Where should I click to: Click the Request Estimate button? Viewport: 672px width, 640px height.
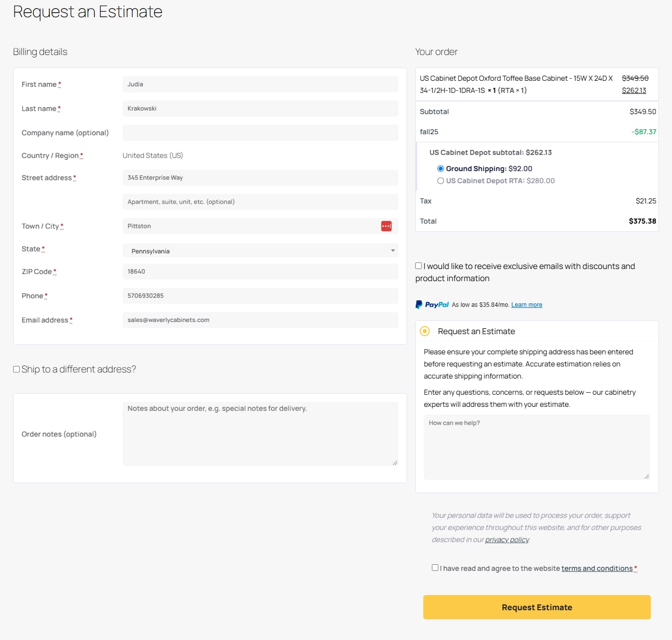pos(537,607)
